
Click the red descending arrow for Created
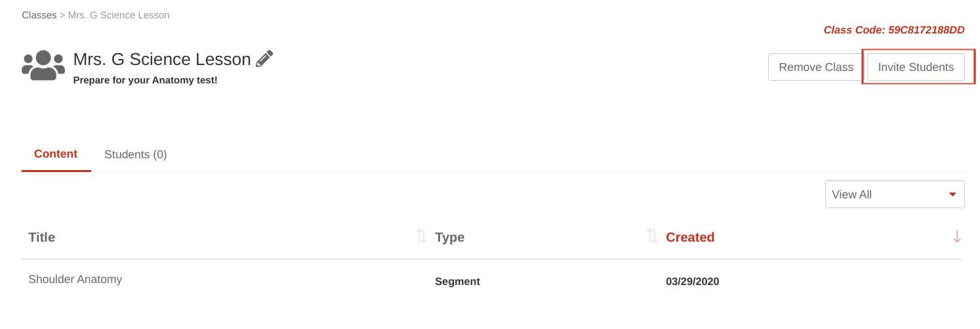957,236
